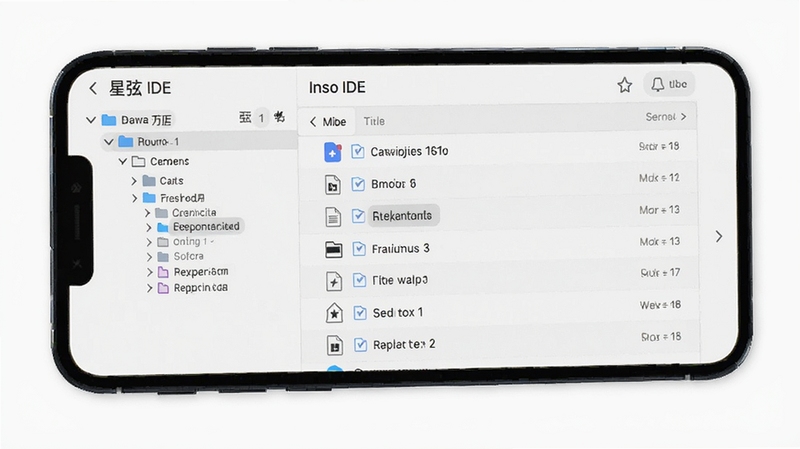Click the star file icon of Sed tox 1

[334, 313]
